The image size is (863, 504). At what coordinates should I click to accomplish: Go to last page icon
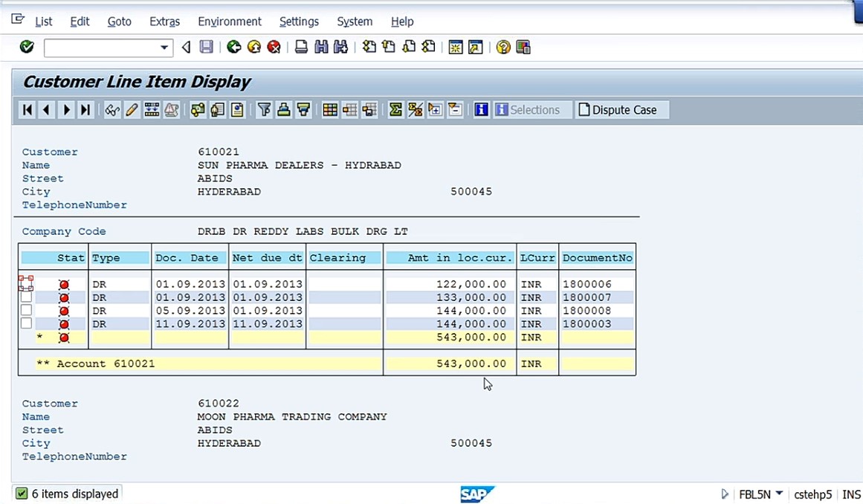(x=428, y=47)
